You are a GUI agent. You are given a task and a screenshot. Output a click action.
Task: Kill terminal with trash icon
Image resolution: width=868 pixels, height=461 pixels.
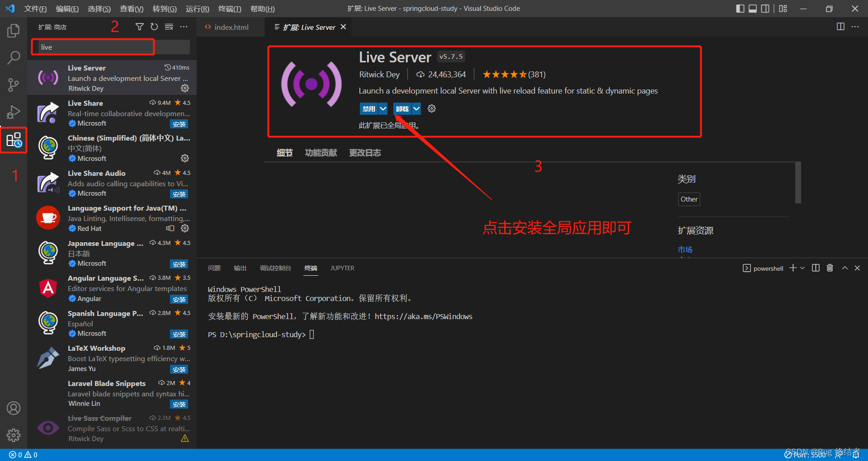pyautogui.click(x=830, y=268)
